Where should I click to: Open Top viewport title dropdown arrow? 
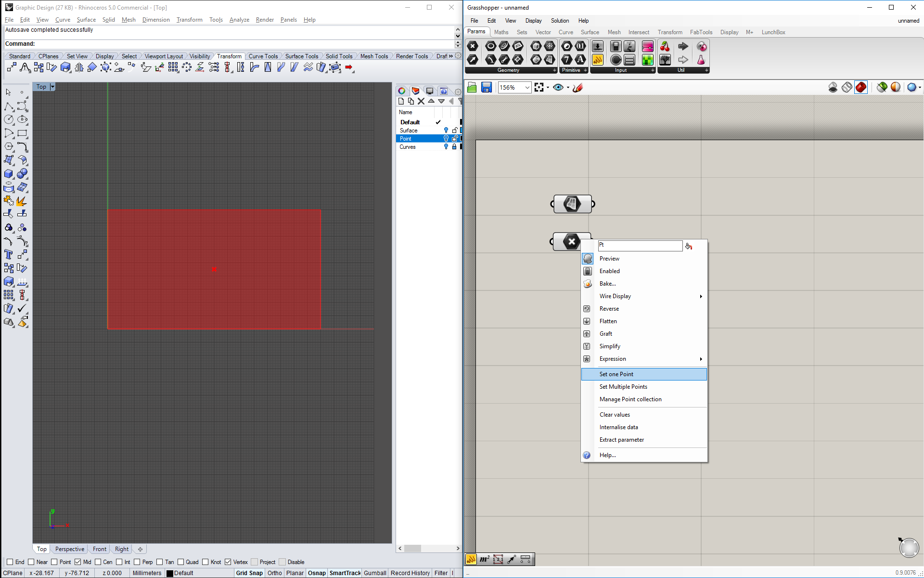click(x=52, y=87)
